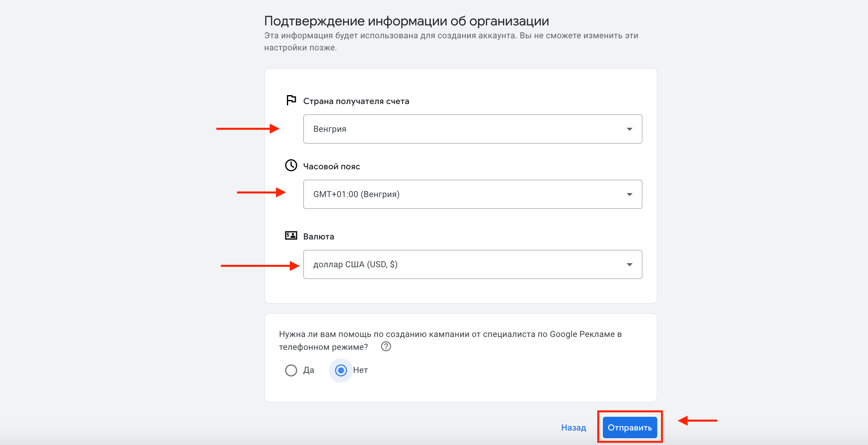Click the currency banknote icon

point(291,235)
